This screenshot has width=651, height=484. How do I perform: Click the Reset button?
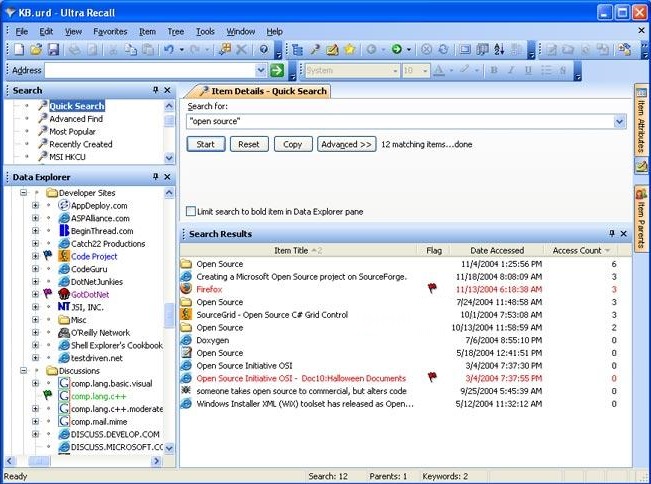coord(249,144)
